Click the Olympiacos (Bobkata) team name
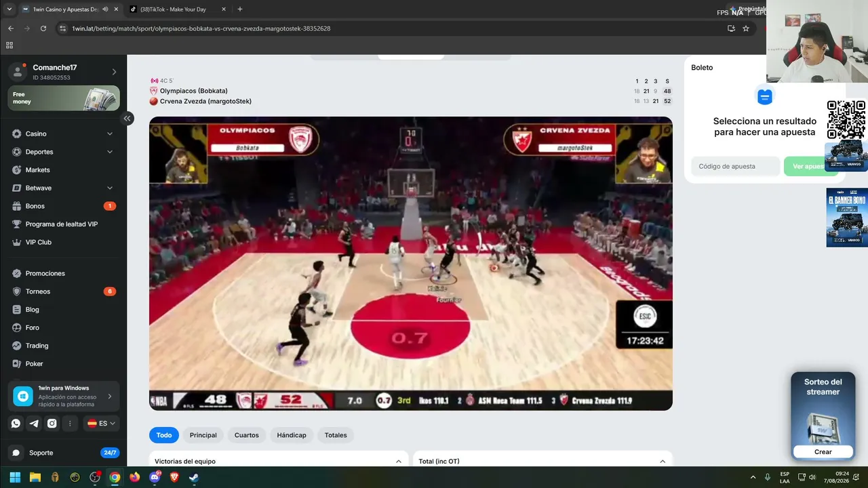 194,91
